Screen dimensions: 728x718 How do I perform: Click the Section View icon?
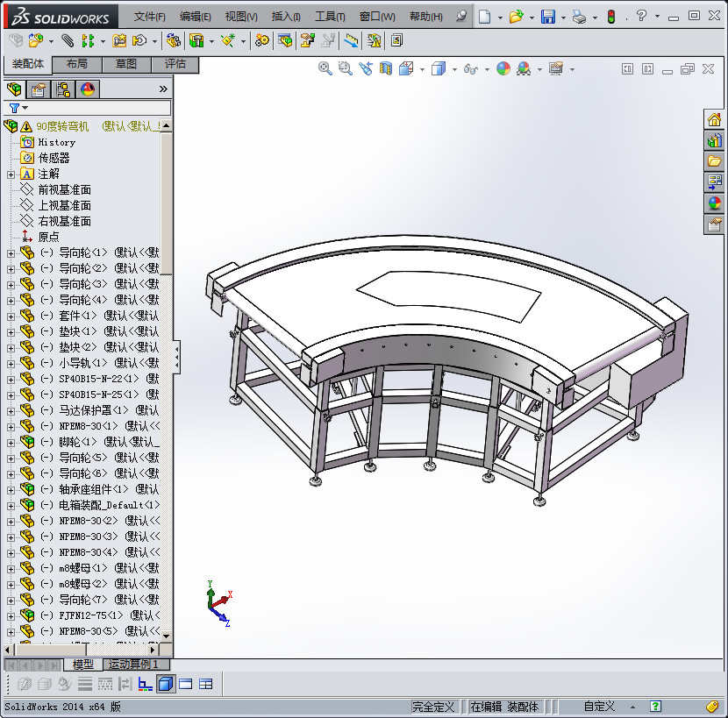pos(385,69)
